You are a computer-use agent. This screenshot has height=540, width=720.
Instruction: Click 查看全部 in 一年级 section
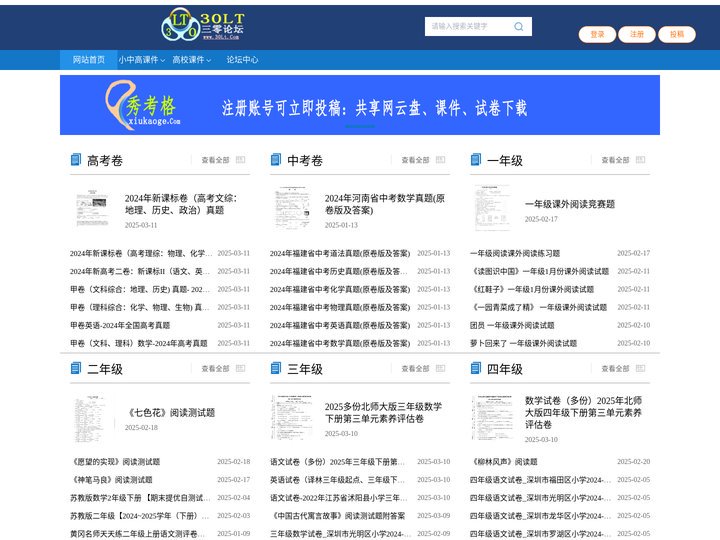615,160
